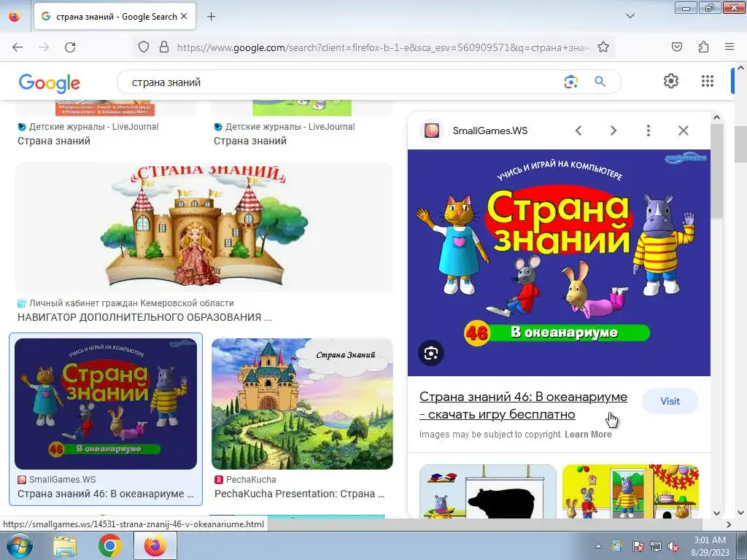This screenshot has width=747, height=560.
Task: Open 'НАВИГАТОР ДОПОЛНИТЕЛЬНОГО ОБРАЗОВАНИЯ' result title
Action: click(x=145, y=318)
